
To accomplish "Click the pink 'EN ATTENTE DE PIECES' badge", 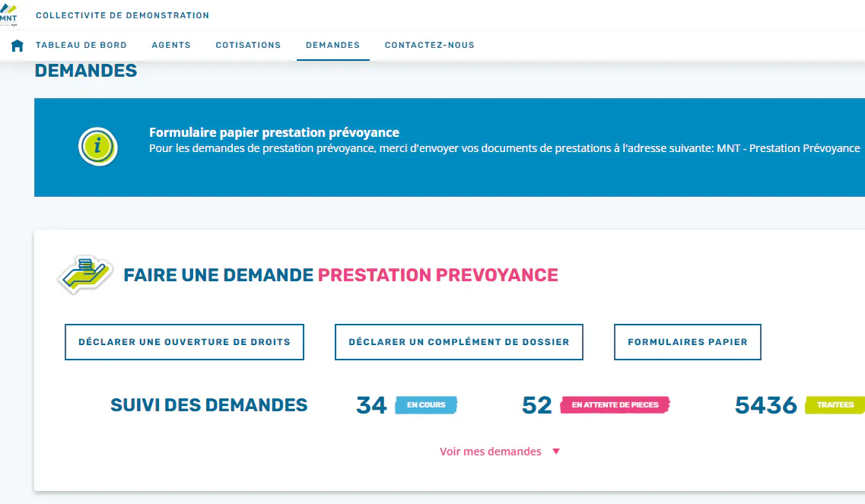I will tap(614, 404).
